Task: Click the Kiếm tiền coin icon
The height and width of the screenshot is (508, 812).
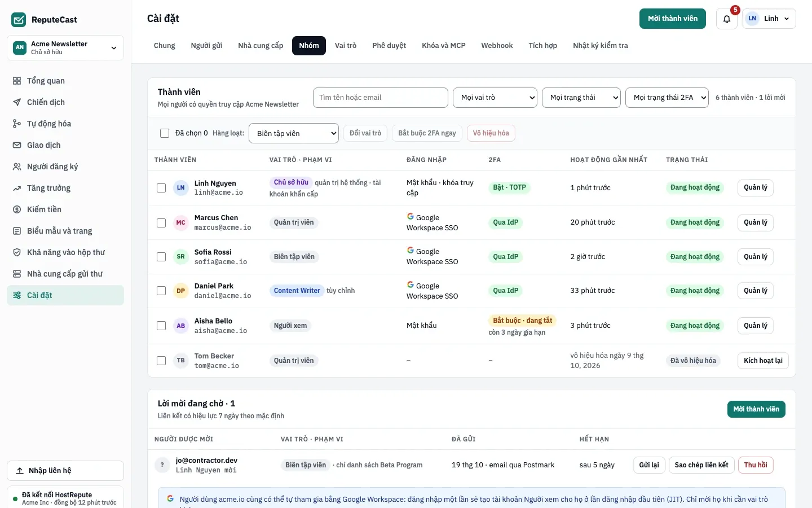Action: click(x=17, y=209)
